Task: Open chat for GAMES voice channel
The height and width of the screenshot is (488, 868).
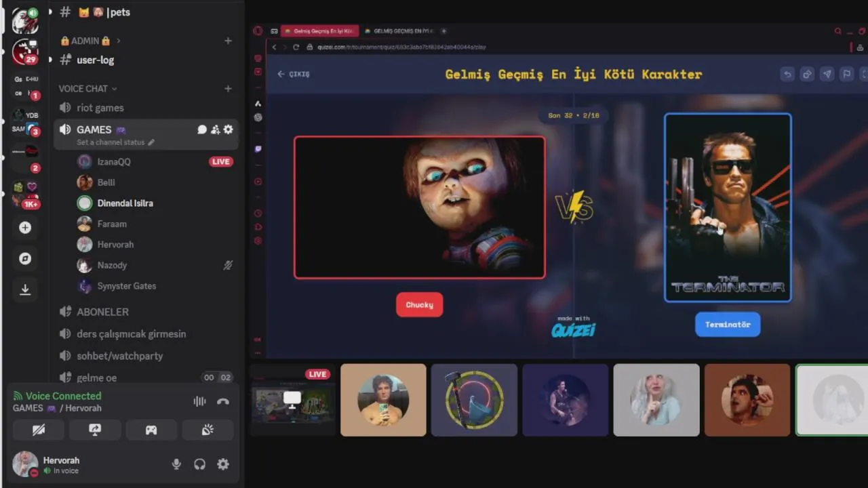Action: coord(202,129)
